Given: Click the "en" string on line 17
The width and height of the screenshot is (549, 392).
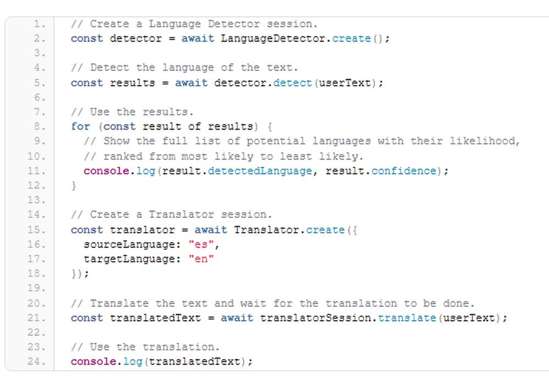Looking at the screenshot, I should coord(201,259).
